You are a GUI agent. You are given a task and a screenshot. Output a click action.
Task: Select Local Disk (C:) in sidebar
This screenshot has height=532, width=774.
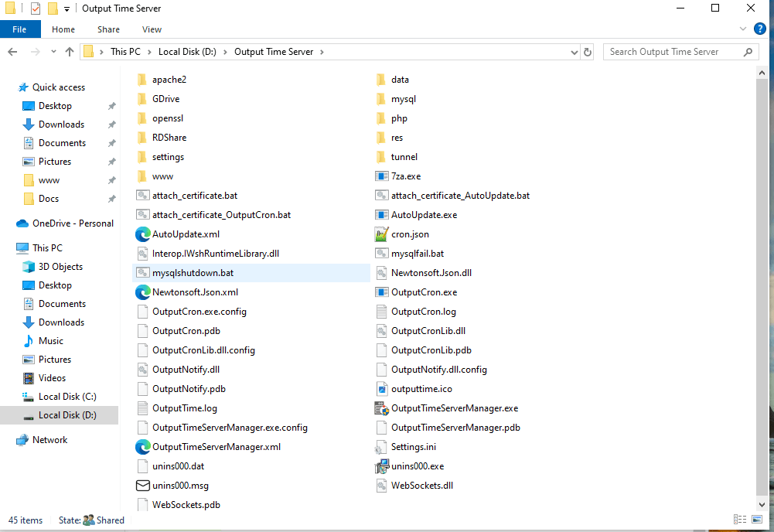pos(67,397)
